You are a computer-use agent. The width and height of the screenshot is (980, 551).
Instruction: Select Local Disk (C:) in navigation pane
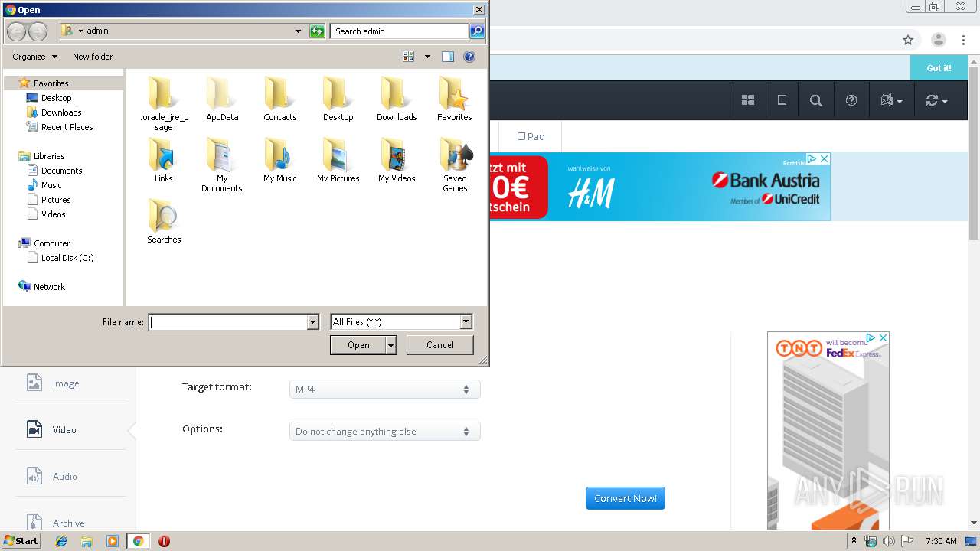[x=60, y=258]
